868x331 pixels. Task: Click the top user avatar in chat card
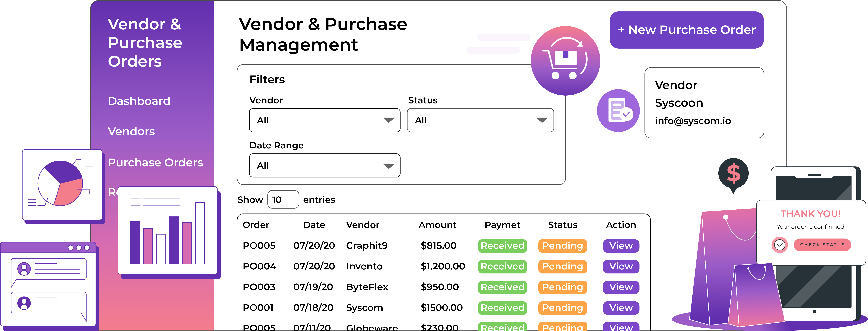(24, 269)
